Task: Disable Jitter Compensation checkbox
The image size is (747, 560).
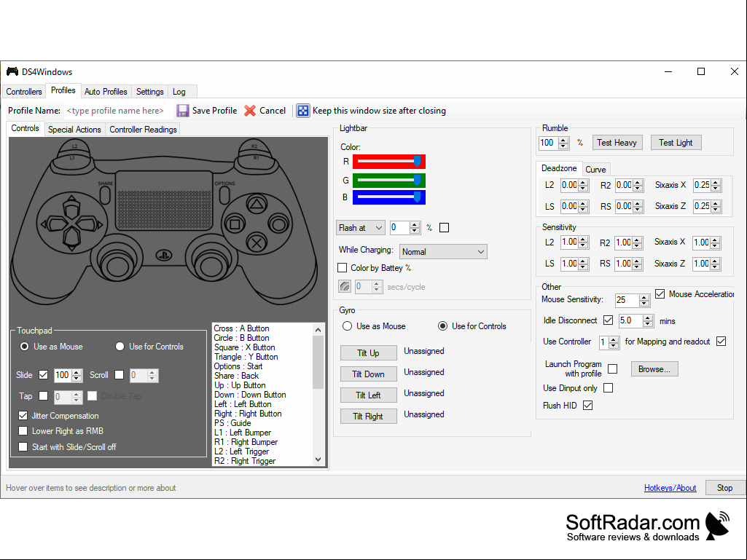Action: click(23, 416)
